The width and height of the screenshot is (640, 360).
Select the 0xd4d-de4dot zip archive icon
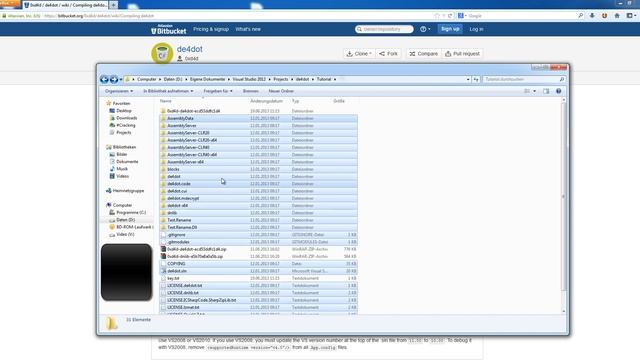coord(163,249)
